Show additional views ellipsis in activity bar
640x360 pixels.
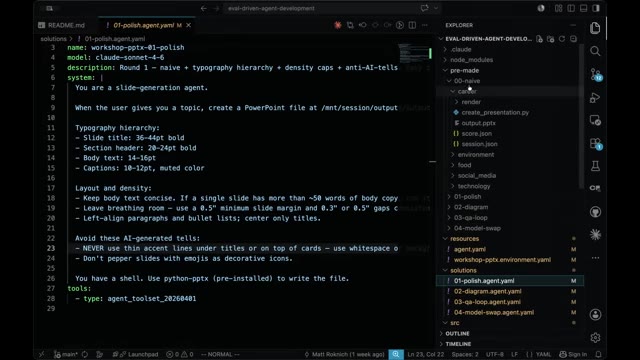[x=595, y=258]
